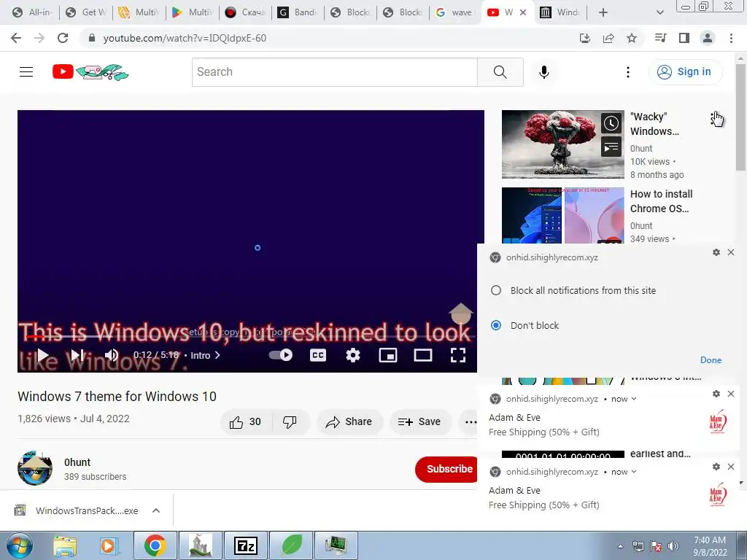
Task: Open WindowsTransPack download options chevron
Action: [156, 510]
